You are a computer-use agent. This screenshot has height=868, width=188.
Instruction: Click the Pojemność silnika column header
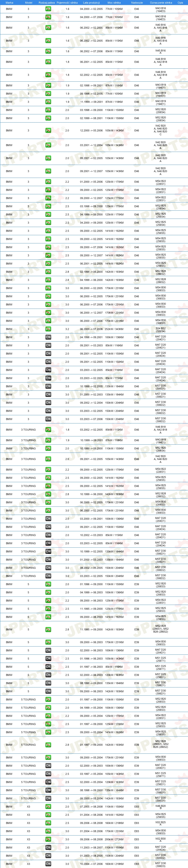pos(67,2)
